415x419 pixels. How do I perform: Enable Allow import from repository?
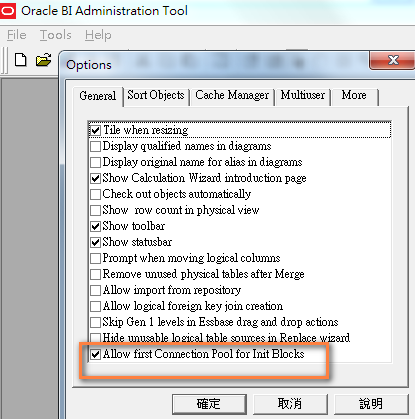(95, 290)
